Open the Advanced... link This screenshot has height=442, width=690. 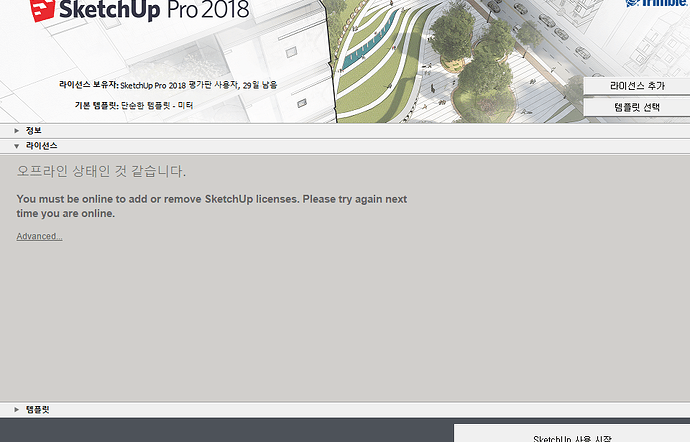click(40, 236)
